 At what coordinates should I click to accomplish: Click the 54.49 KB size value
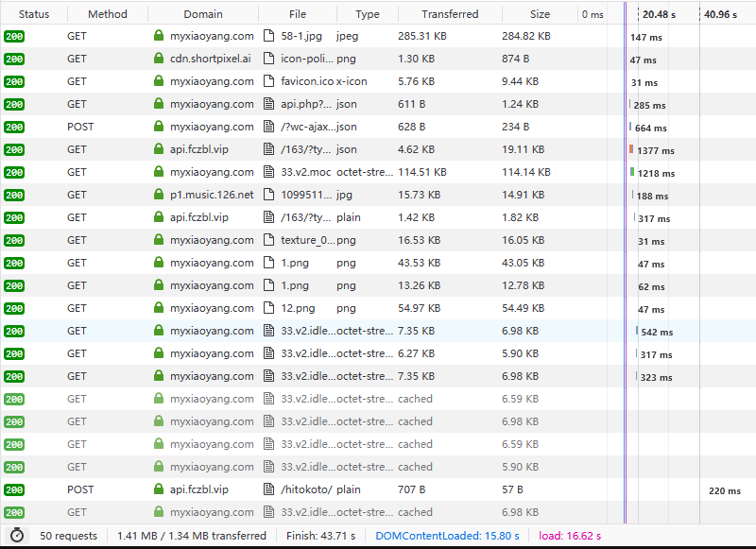[x=524, y=308]
